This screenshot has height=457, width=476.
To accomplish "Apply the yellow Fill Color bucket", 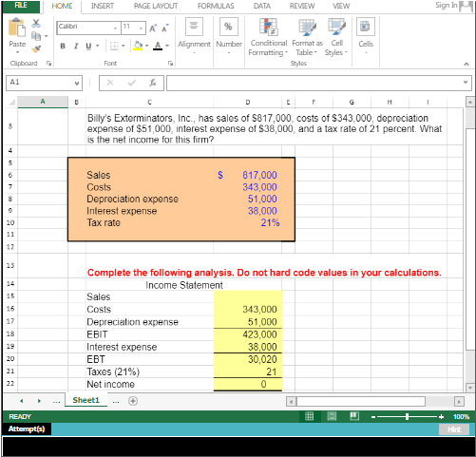I will 138,46.
